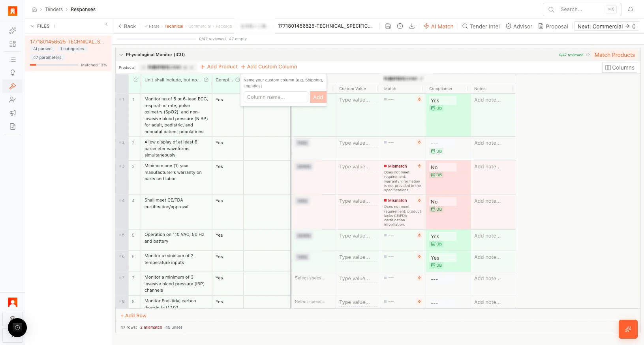
Task: Click Add Custom Column
Action: point(269,67)
